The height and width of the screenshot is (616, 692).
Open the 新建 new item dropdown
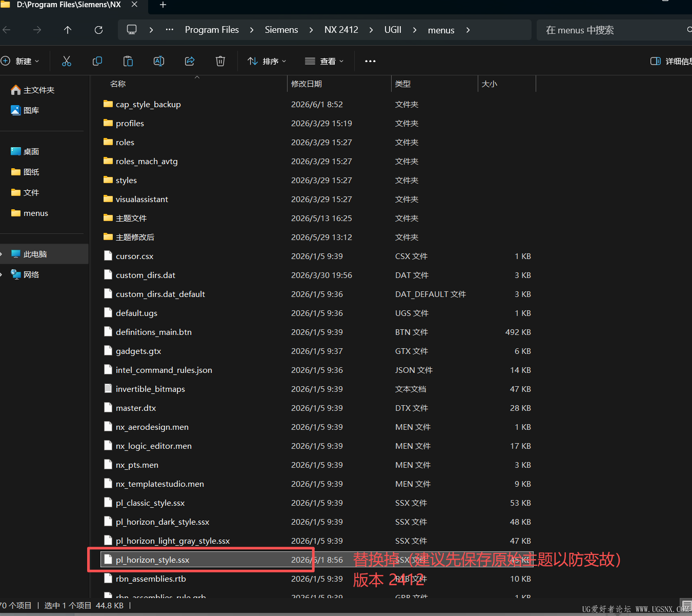[x=20, y=61]
